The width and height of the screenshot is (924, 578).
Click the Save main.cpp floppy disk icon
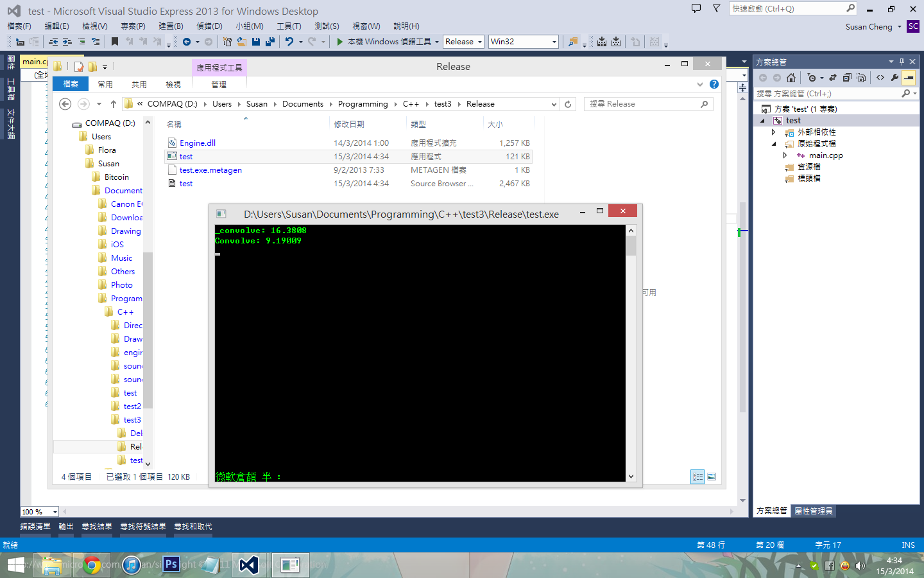point(256,42)
